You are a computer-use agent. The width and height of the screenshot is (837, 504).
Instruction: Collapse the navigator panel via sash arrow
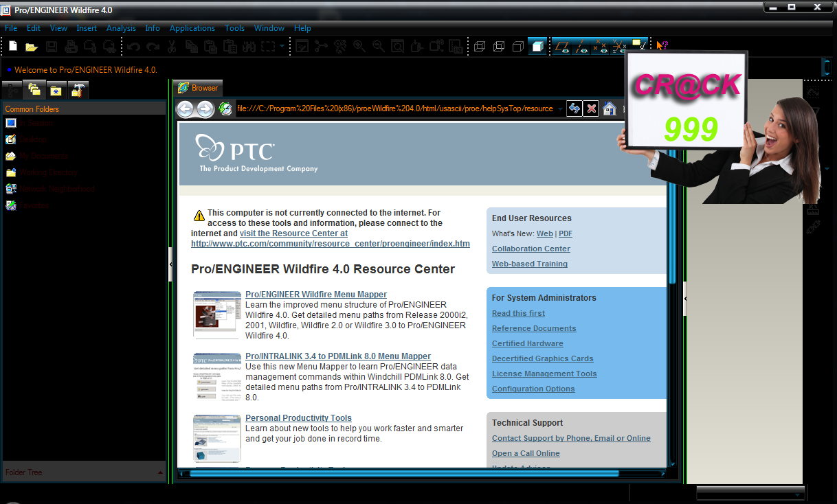coord(170,264)
